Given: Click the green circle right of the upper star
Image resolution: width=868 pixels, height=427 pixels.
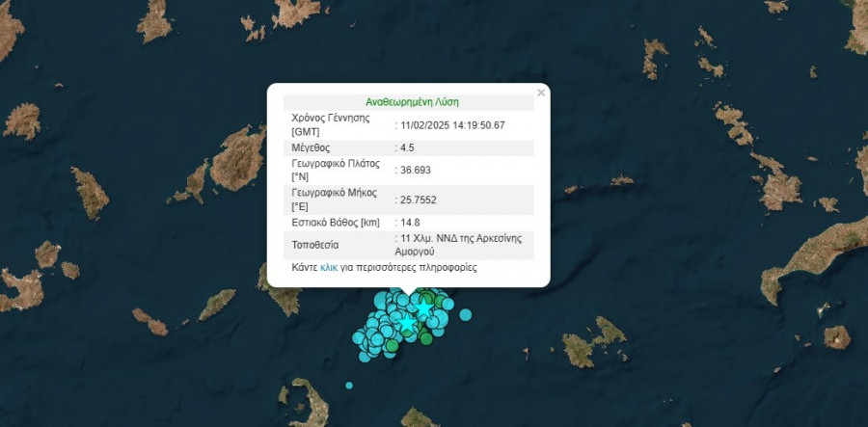Looking at the screenshot, I should click(441, 303).
